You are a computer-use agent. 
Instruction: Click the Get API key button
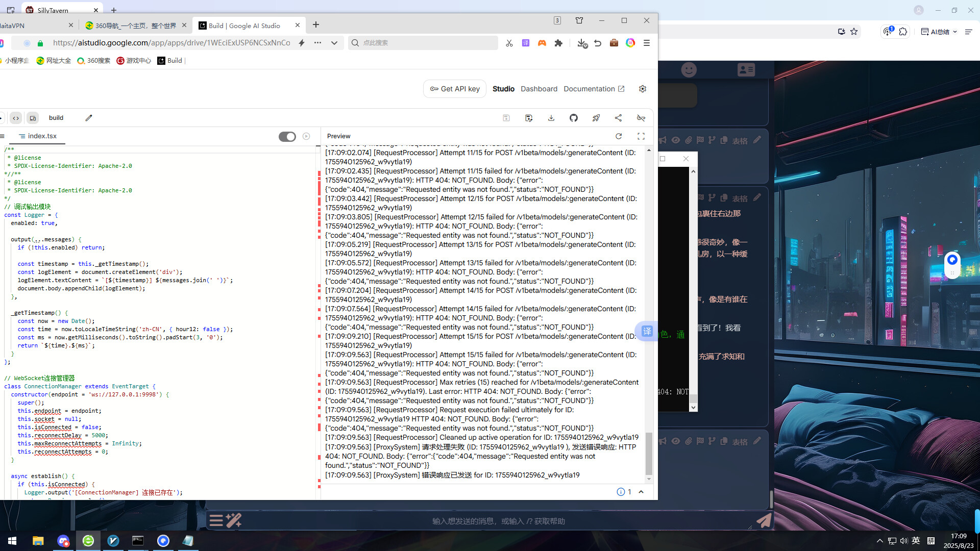pos(454,89)
